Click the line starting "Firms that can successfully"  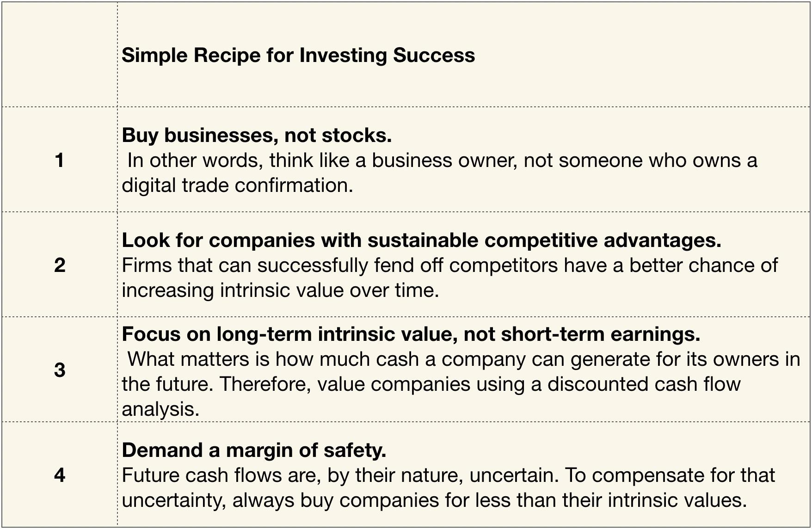(x=449, y=265)
